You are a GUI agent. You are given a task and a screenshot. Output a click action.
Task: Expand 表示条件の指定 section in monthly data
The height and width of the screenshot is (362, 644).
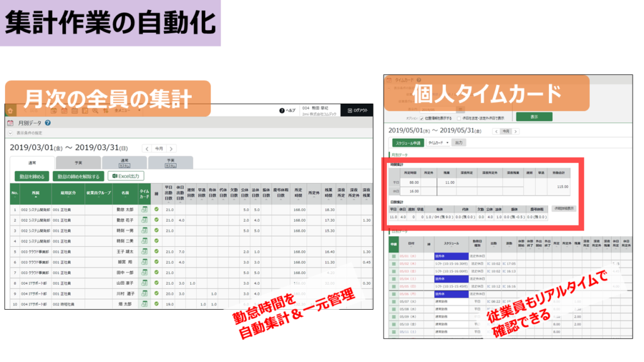coord(11,133)
